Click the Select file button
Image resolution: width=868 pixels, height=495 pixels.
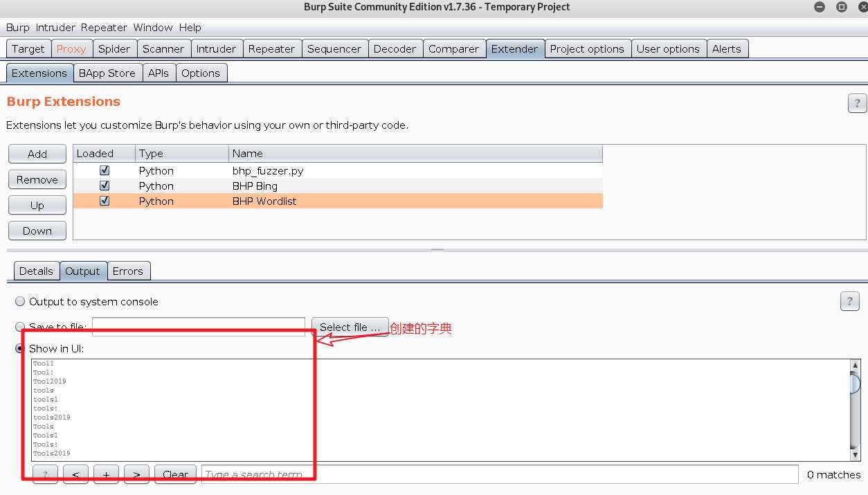point(350,327)
